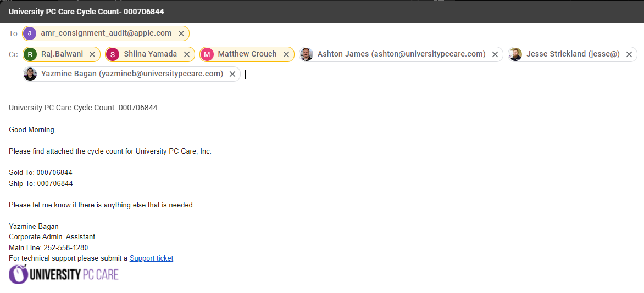Remove Ashton James from Cc
This screenshot has width=644, height=293.
pyautogui.click(x=495, y=54)
